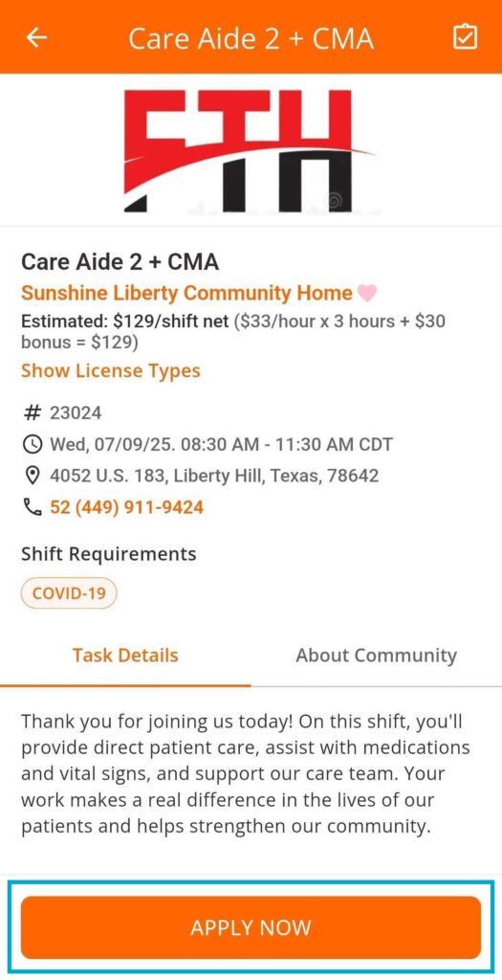Click the clock icon beside shift time
502x980 pixels.
click(33, 445)
